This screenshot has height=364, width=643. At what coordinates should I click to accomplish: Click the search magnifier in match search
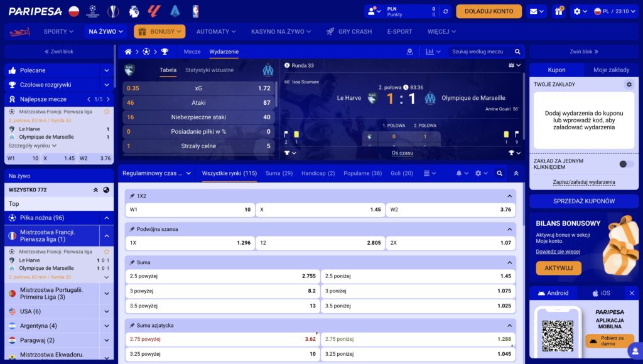[x=517, y=51]
